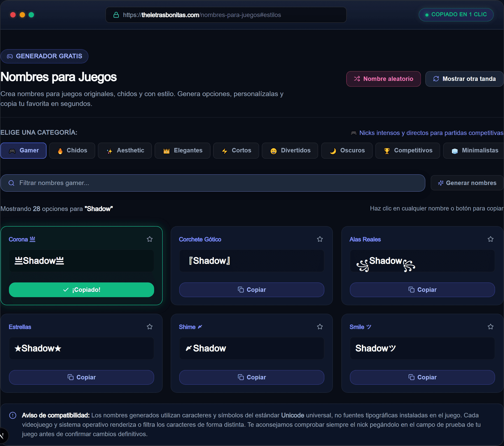Copy the Smile styled name
The image size is (504, 446).
(x=422, y=377)
